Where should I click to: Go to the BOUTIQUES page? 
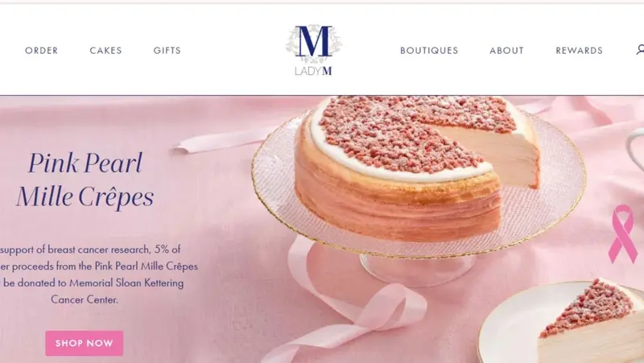click(429, 51)
